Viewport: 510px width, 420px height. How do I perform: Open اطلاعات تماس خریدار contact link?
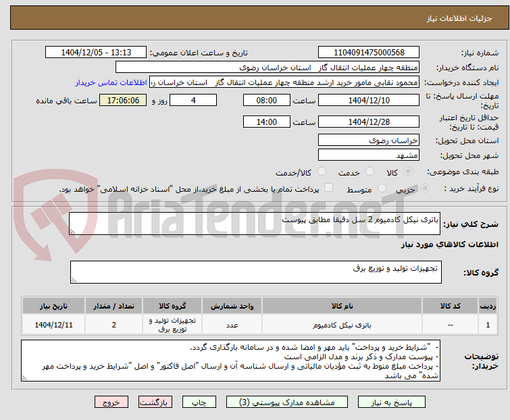tap(111, 82)
